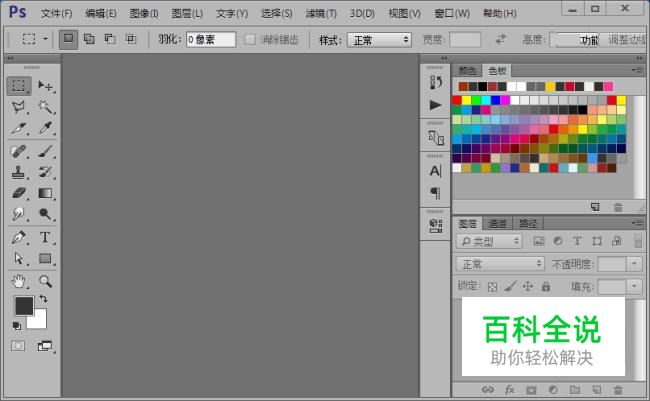Open the 文件(F) menu
This screenshot has width=650, height=401.
tap(56, 14)
